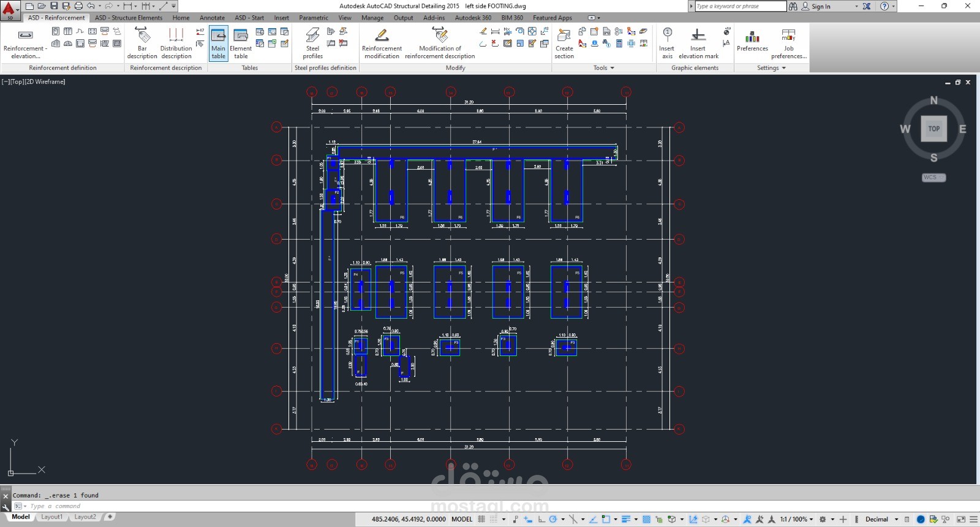Screen dimensions: 980x527
Task: Open the Parametric ribbon tab
Action: coord(314,18)
